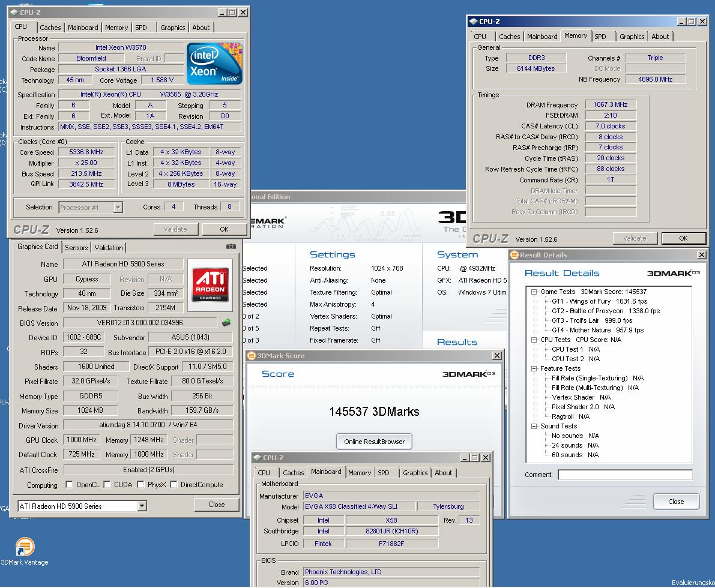Click the BIOS save chip icon in GPU-Z
Viewport: 715px width, 588px height.
(226, 323)
